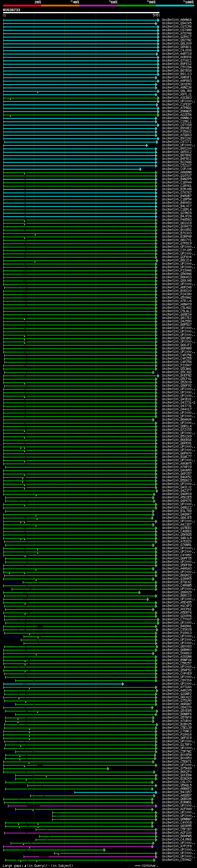Open hit UniRef100_Q86JE5
The height and width of the screenshot is (868, 197).
coord(177,518)
